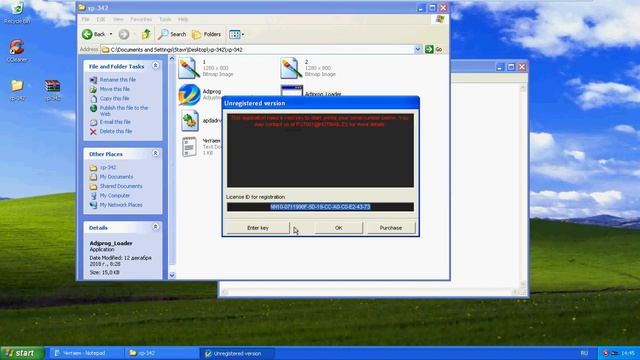Open the Back history dropdown arrow
The height and width of the screenshot is (360, 640).
click(111, 34)
